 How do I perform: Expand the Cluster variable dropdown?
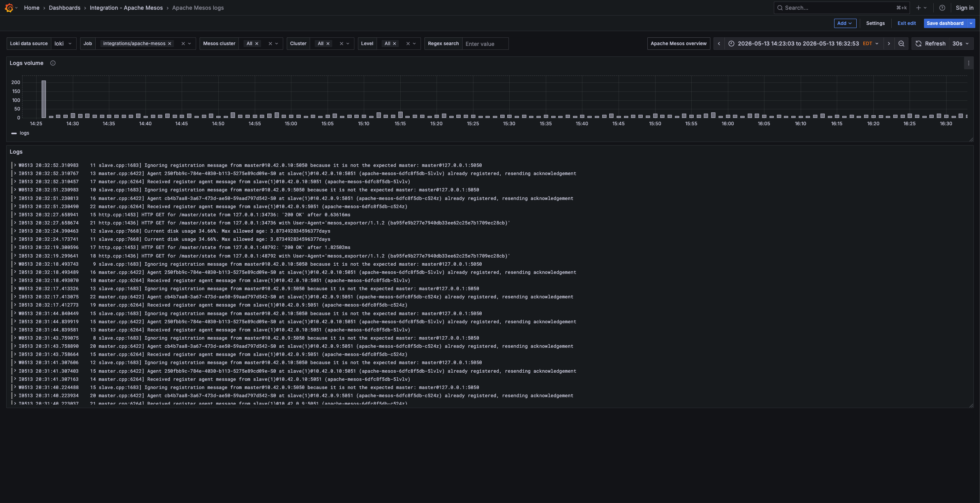click(348, 44)
